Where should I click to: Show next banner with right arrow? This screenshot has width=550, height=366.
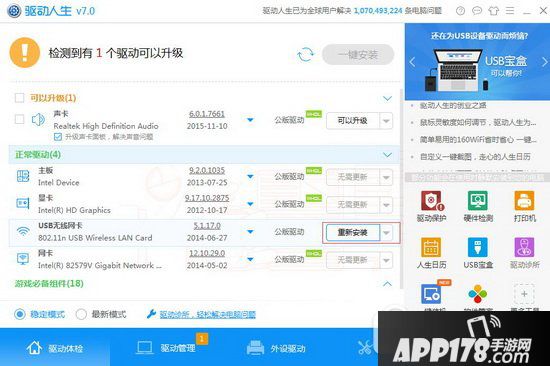(544, 62)
